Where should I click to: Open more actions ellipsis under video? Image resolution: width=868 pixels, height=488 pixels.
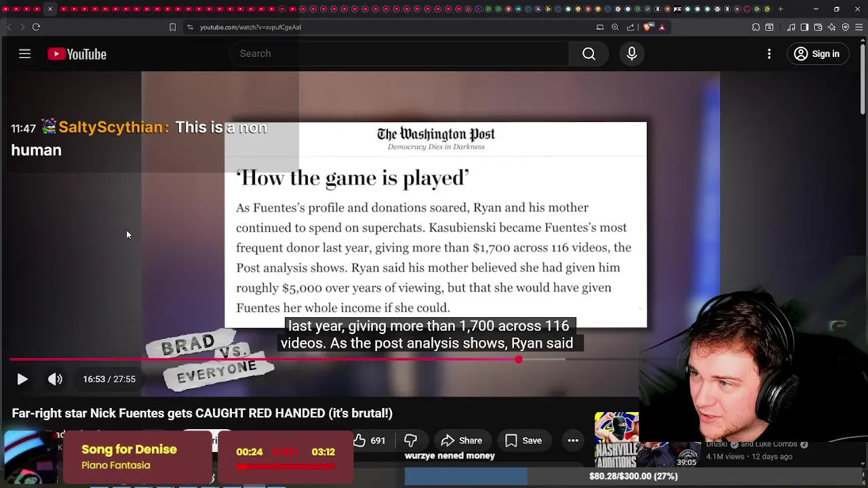[x=573, y=441]
